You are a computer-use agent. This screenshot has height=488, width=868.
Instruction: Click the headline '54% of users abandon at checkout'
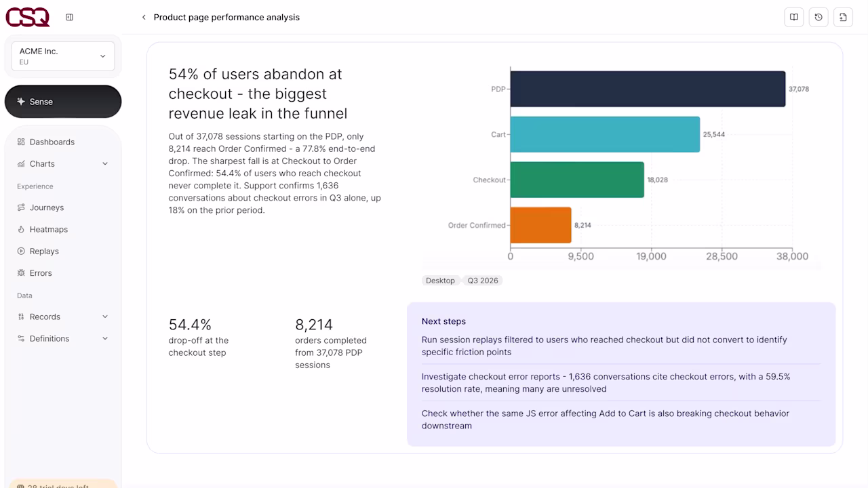click(x=258, y=94)
